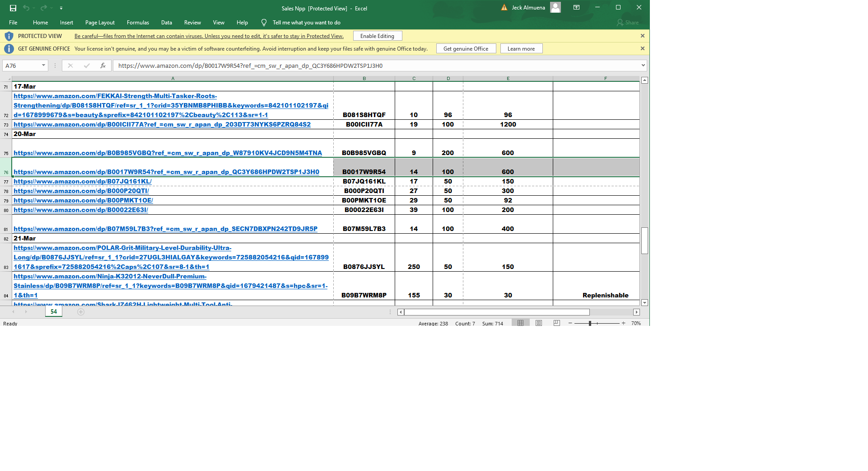Open the B00ICII77A Amazon link
Viewport: 868px width, 471px height.
[162, 124]
